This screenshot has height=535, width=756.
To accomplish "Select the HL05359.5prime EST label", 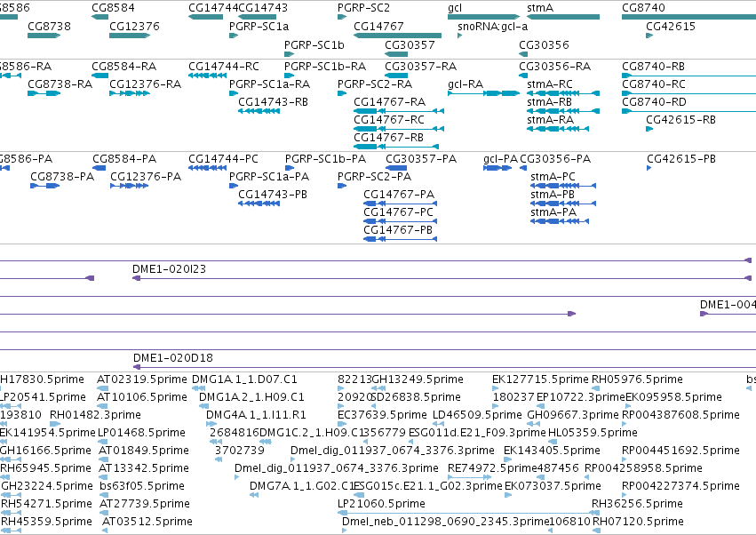I will [x=593, y=433].
